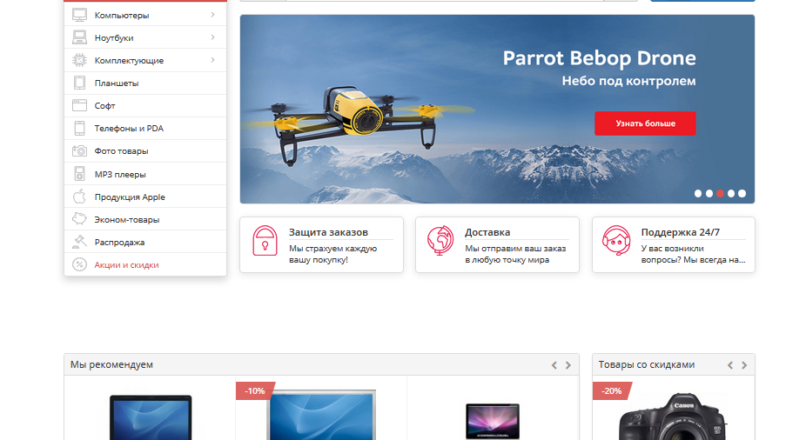Show next items in Товары со скидками
This screenshot has width=806, height=440.
point(744,365)
